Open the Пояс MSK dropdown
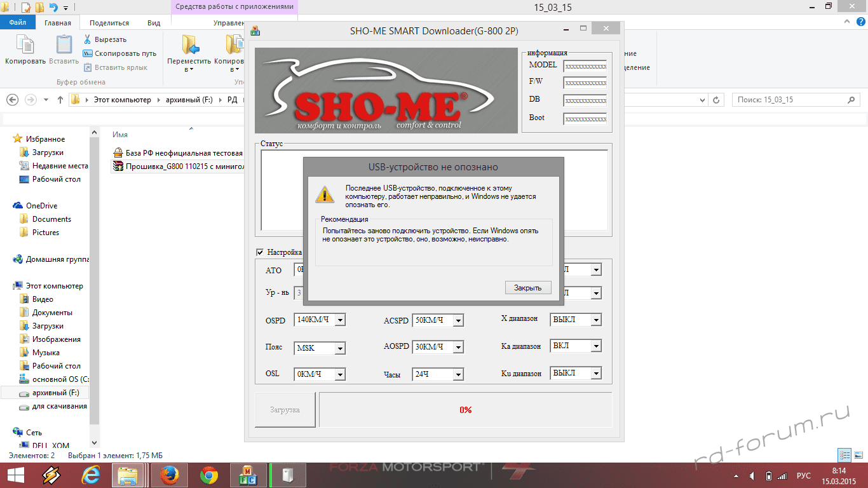This screenshot has height=488, width=868. click(339, 348)
